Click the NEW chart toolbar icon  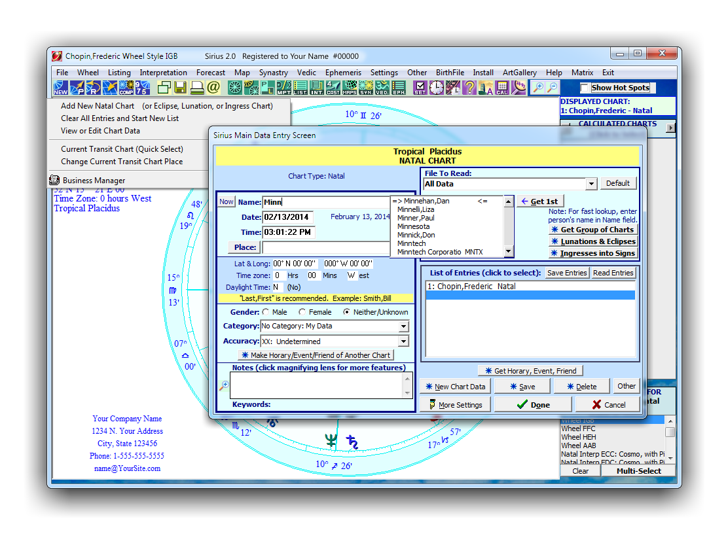(60, 88)
